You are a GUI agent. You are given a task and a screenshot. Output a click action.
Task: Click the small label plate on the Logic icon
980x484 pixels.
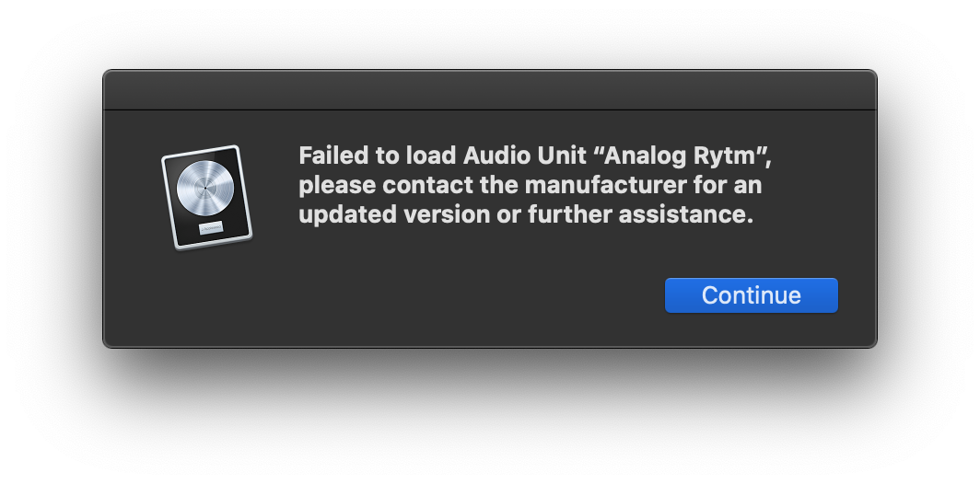211,228
